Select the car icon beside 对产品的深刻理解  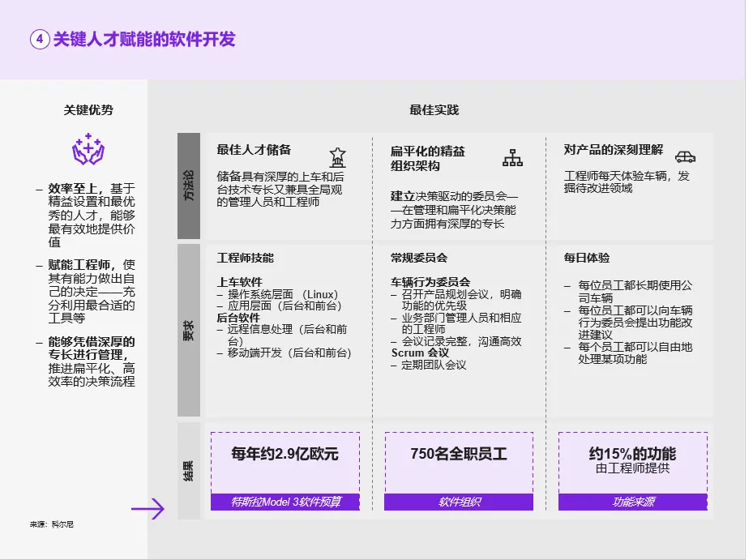tap(685, 156)
